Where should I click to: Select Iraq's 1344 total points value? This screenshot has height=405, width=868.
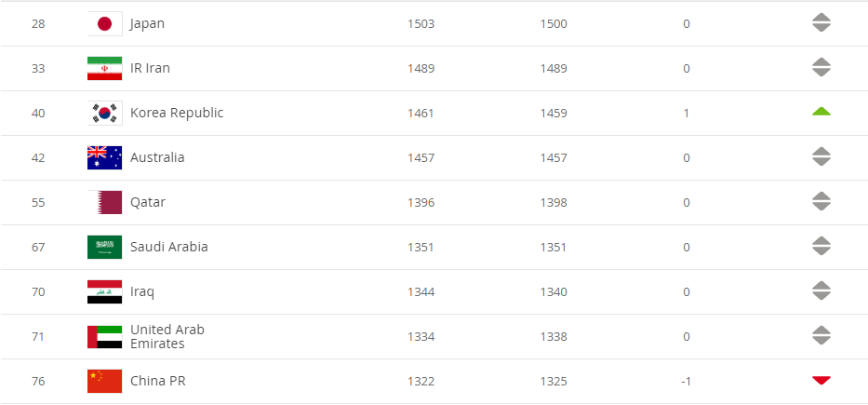coord(421,292)
